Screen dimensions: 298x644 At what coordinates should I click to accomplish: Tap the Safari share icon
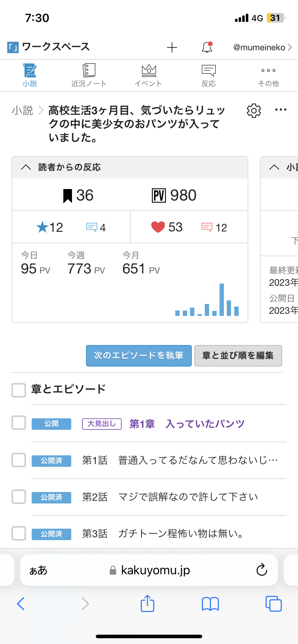point(148,603)
